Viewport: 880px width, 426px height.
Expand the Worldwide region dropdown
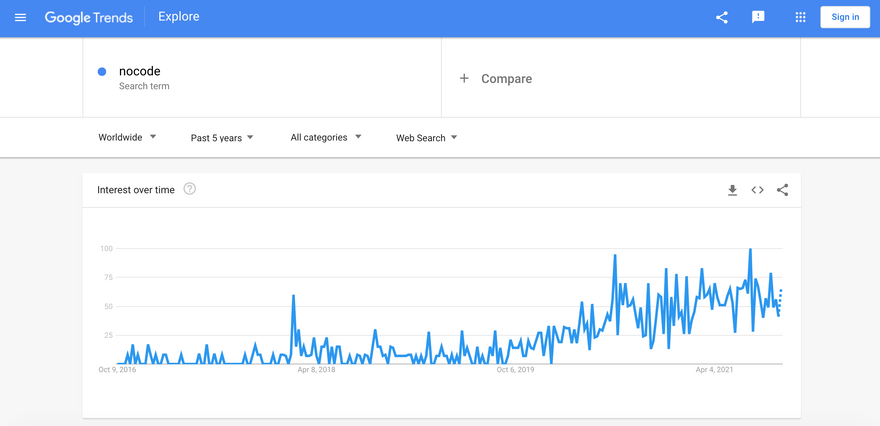click(x=127, y=137)
